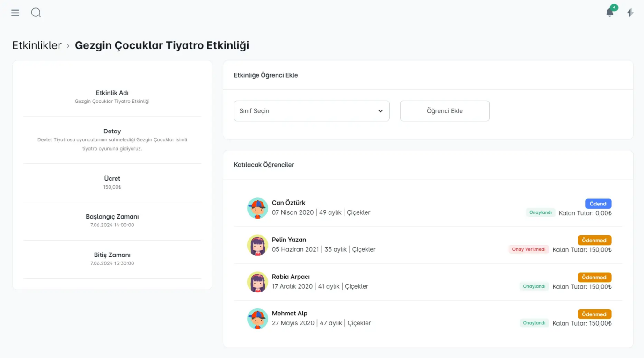Click the search magnifier icon
This screenshot has height=358, width=644.
pos(36,13)
